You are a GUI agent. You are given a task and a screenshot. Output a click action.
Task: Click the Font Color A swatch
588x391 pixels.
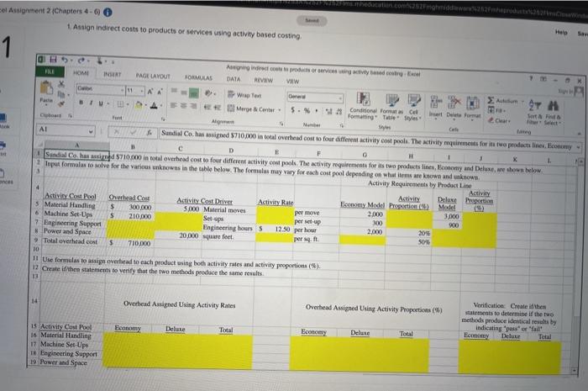click(154, 105)
